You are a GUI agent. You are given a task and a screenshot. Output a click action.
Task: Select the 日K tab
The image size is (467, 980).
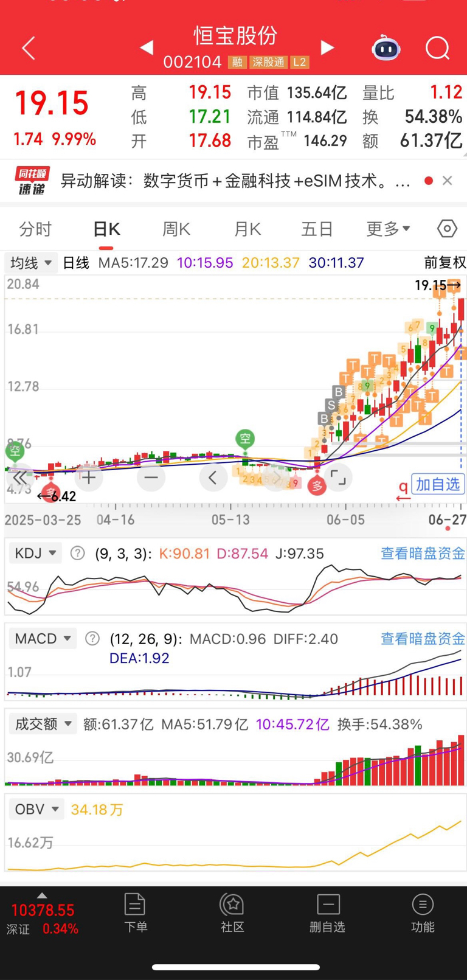coord(106,229)
